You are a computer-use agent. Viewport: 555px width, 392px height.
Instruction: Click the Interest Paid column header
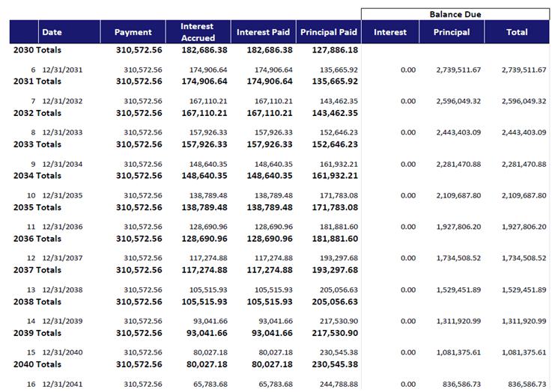[x=263, y=32]
